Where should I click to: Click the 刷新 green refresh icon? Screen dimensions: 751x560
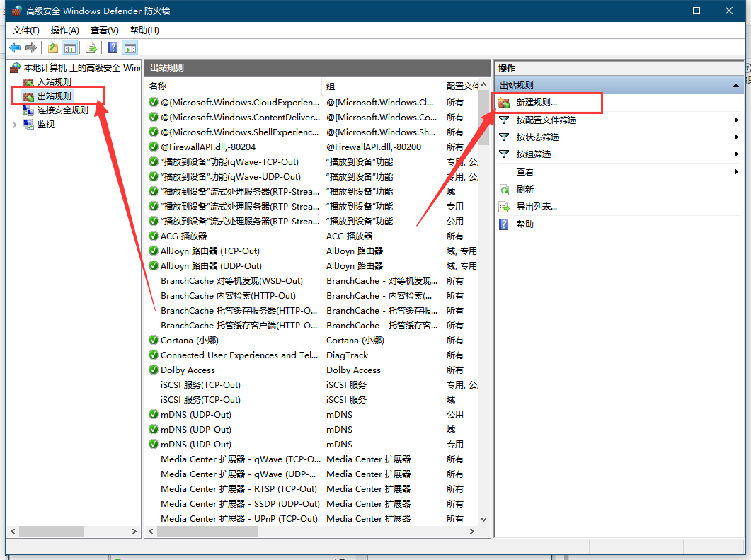point(504,190)
